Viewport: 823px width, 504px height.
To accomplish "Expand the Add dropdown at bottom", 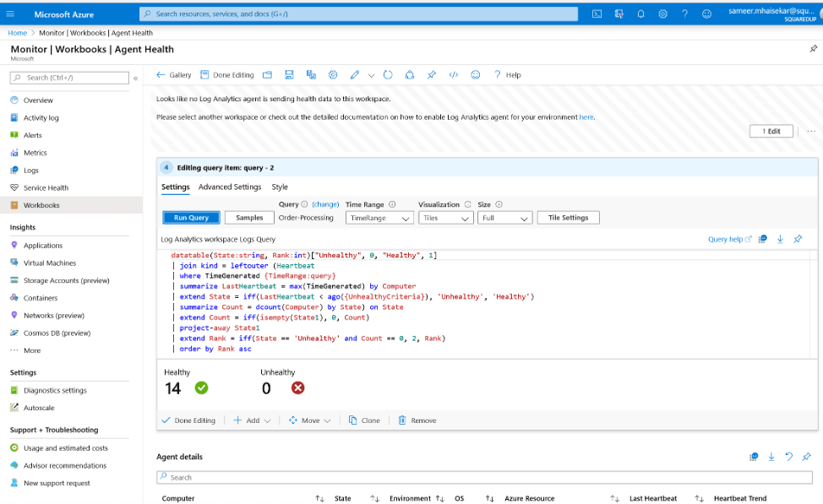I will (x=252, y=420).
